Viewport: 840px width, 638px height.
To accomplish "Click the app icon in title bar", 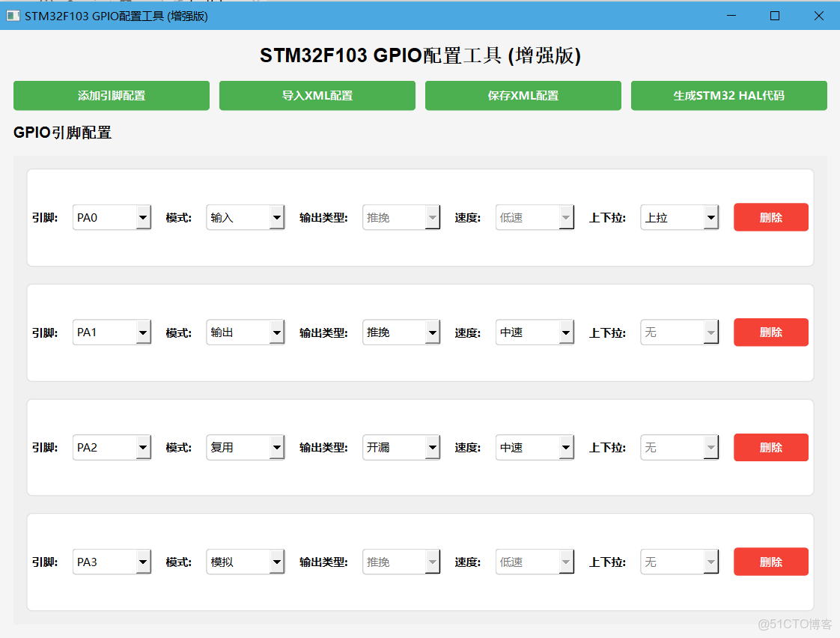I will (x=13, y=16).
